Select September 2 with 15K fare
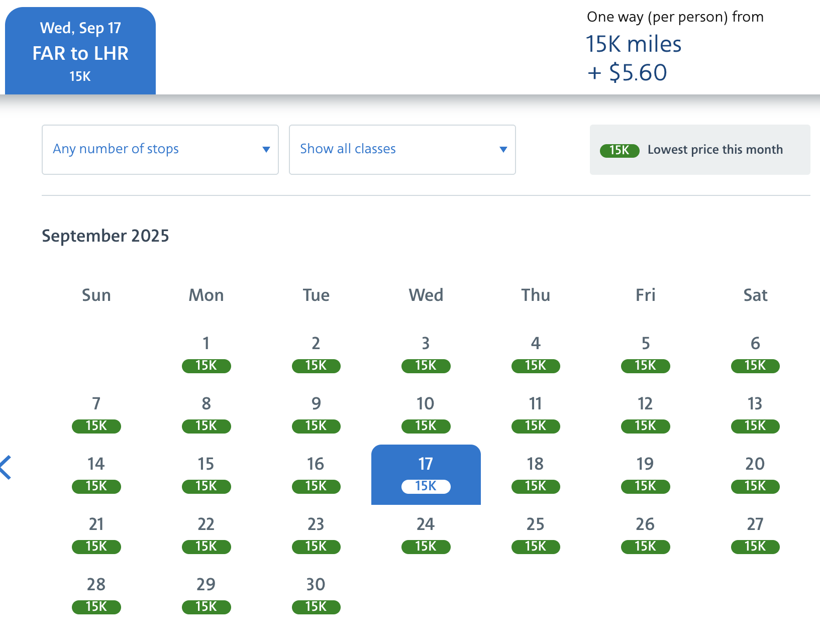Screen dimensions: 820x644 point(316,354)
